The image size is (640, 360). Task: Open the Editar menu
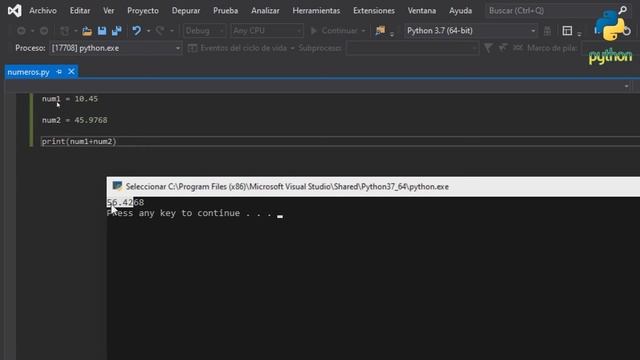tap(80, 11)
